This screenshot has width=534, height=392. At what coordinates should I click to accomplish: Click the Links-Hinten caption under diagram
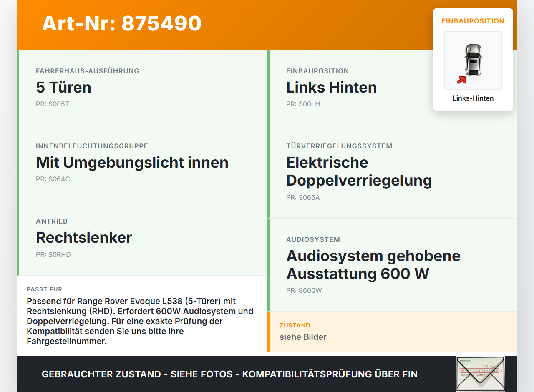click(x=473, y=98)
